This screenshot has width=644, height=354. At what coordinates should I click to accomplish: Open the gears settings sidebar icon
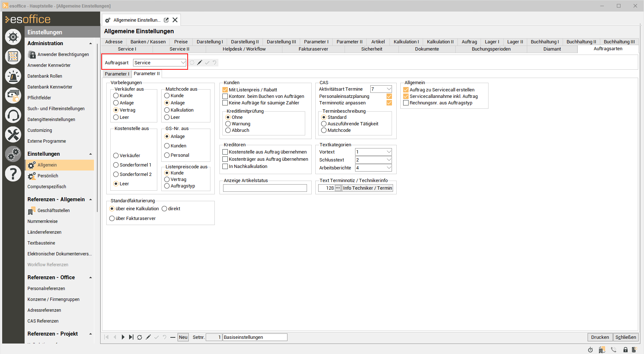[13, 154]
